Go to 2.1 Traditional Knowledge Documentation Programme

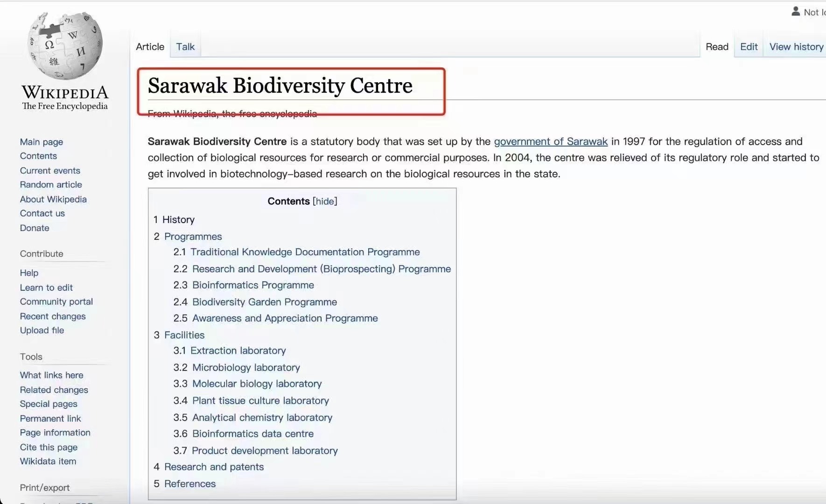click(x=297, y=252)
